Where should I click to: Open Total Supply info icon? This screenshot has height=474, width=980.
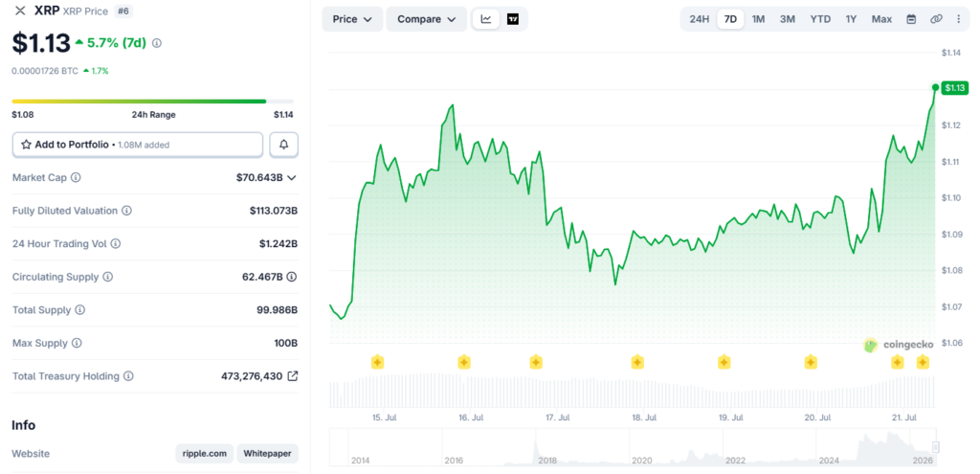80,310
